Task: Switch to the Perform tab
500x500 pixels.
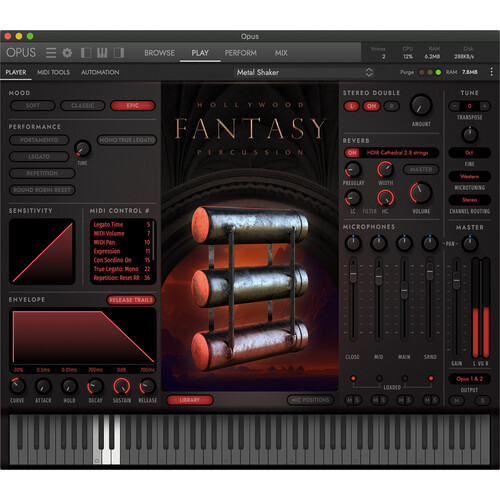Action: click(241, 53)
